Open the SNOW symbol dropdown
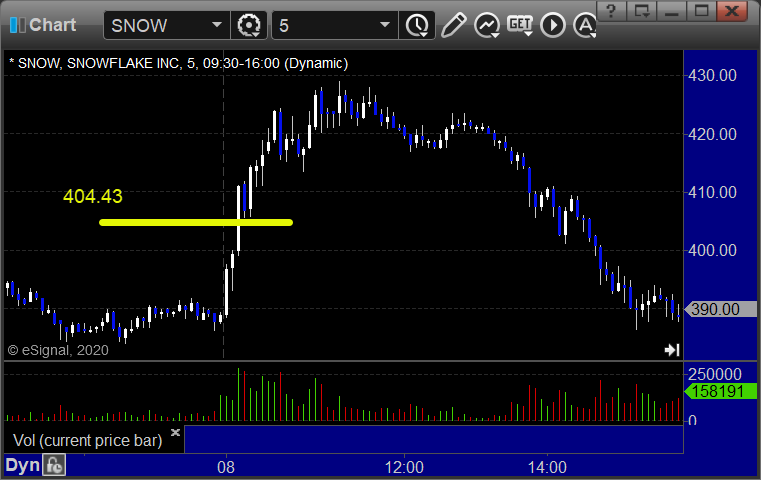 [216, 25]
